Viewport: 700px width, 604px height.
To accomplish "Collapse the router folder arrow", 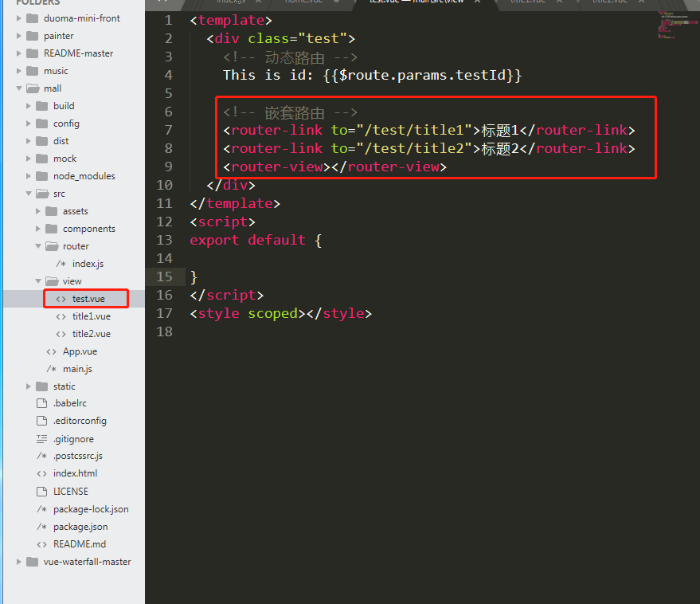I will [38, 246].
